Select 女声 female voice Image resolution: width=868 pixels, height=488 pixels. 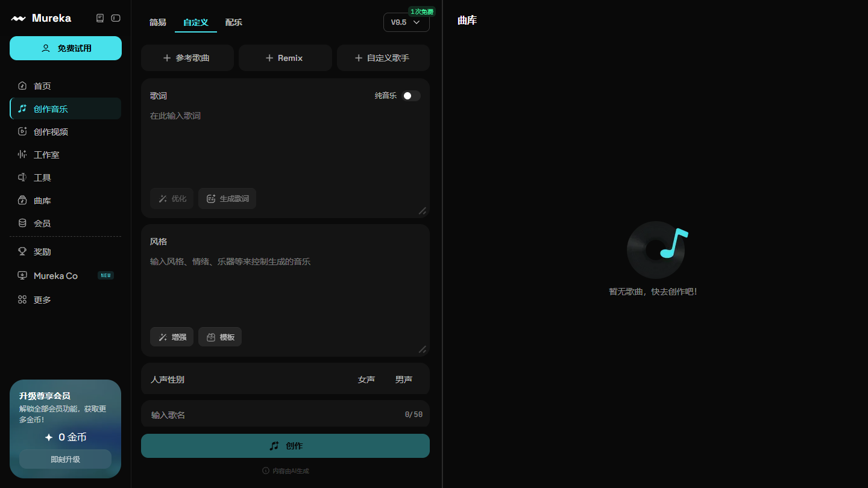[x=366, y=380]
